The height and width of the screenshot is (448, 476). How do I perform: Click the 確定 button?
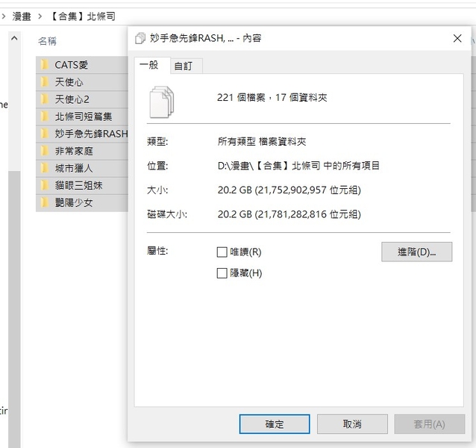275,424
